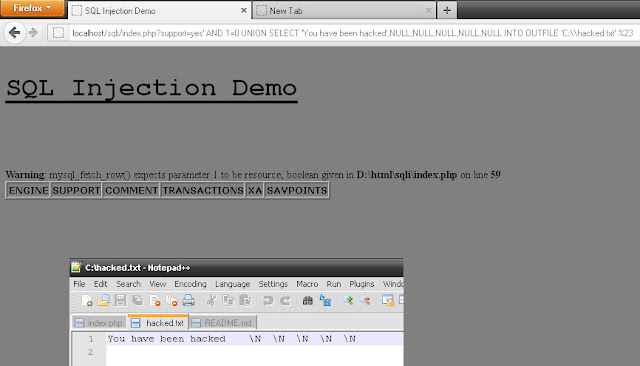Open the View menu in Notepad++
The height and width of the screenshot is (366, 640).
click(158, 284)
